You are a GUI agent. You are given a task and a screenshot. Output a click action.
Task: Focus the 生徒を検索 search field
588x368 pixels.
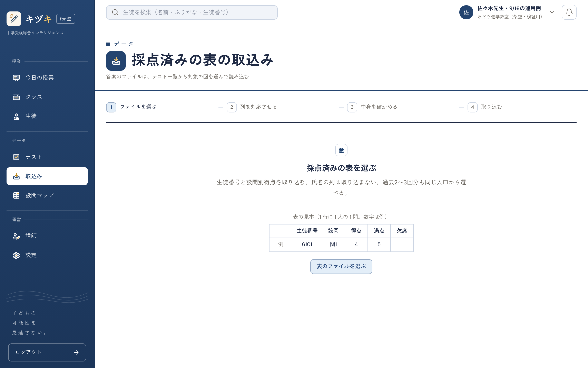point(192,12)
